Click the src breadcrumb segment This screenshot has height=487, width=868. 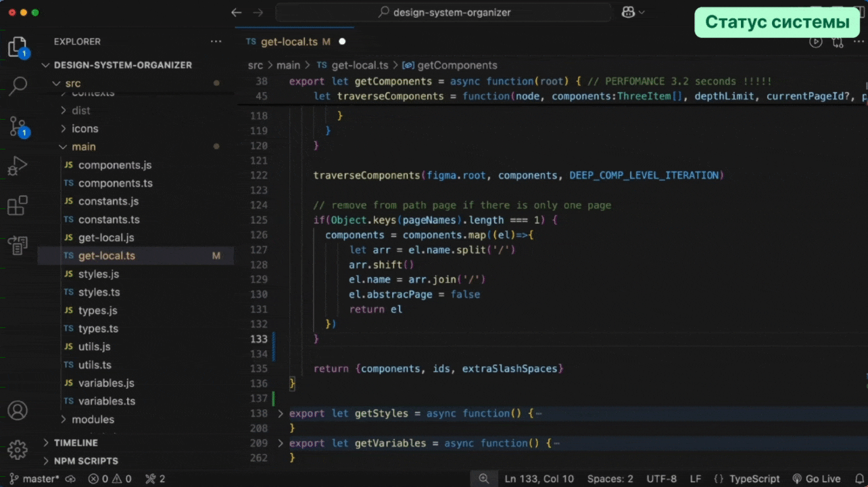(x=255, y=65)
